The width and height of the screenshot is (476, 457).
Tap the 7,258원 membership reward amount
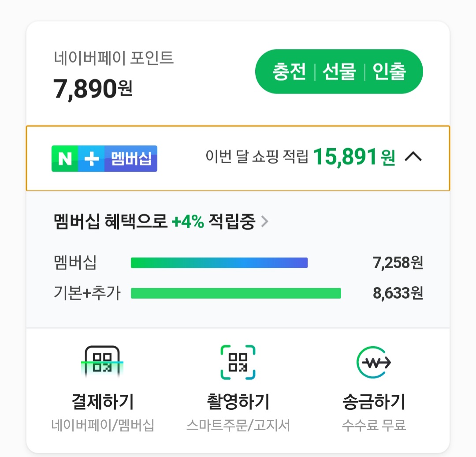(x=398, y=263)
